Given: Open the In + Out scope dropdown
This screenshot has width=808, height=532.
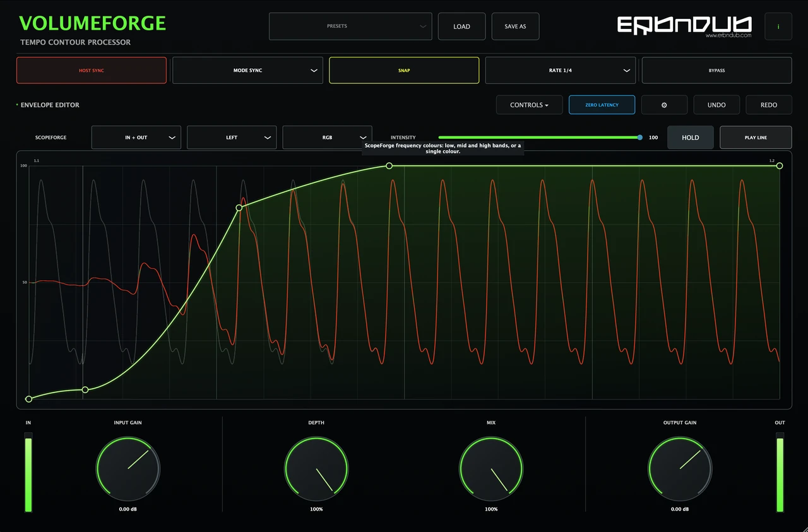Looking at the screenshot, I should pyautogui.click(x=136, y=138).
